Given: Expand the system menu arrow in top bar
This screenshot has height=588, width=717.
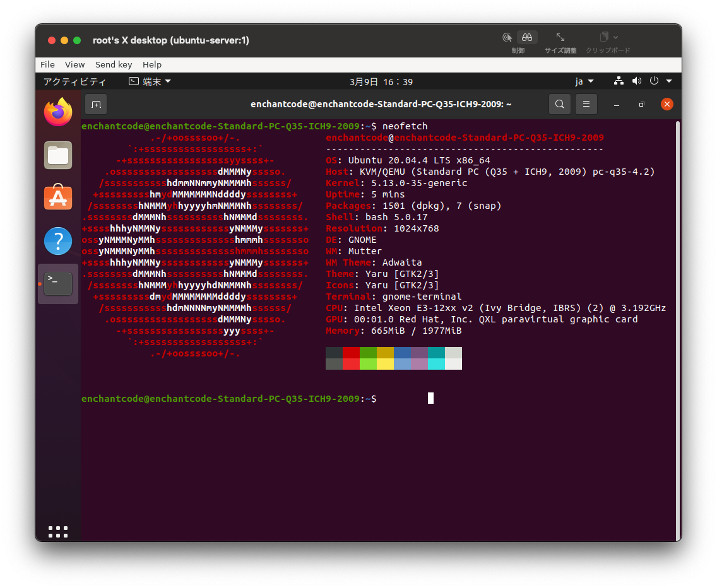Looking at the screenshot, I should click(669, 81).
